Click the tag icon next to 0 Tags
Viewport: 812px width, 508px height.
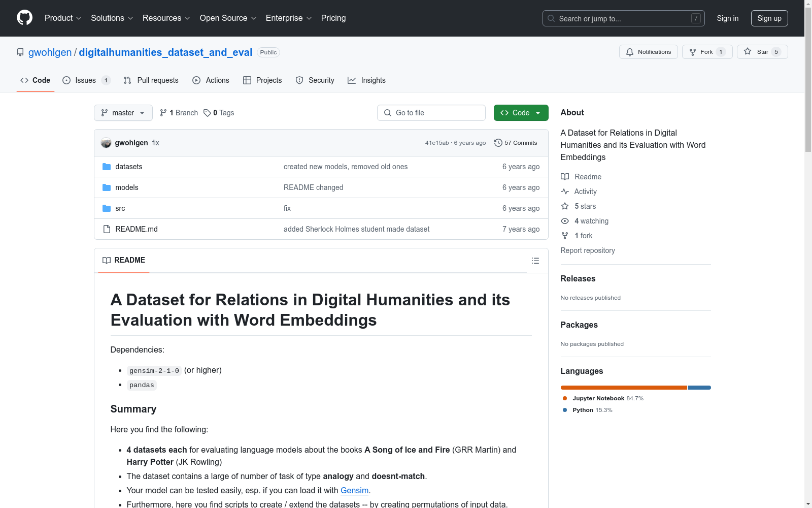(x=207, y=113)
